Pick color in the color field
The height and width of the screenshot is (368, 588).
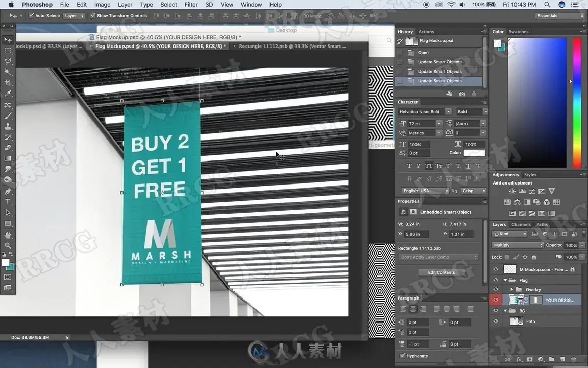[537, 103]
